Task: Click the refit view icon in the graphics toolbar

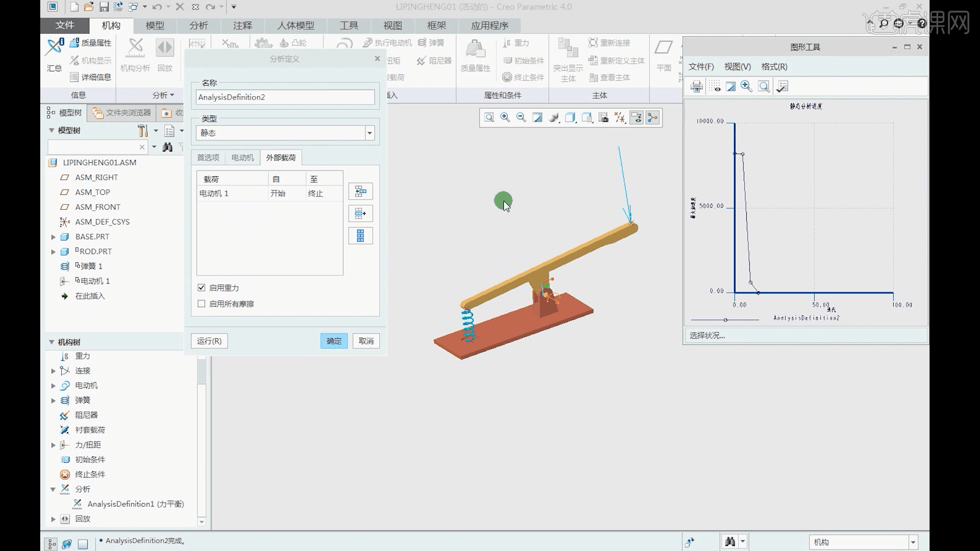Action: (x=489, y=118)
